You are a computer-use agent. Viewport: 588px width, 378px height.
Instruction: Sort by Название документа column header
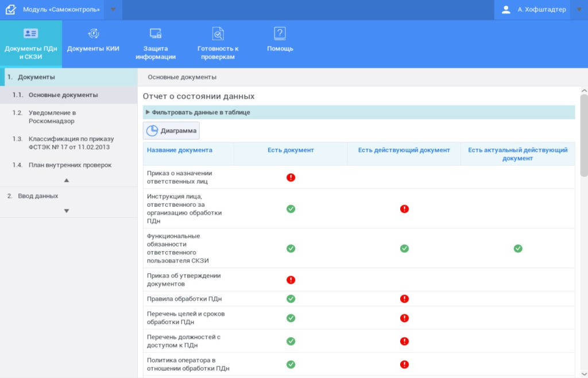(180, 150)
